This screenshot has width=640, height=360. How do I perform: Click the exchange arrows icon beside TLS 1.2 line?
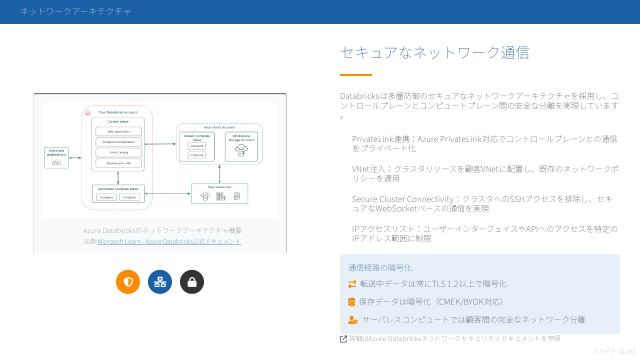(x=352, y=284)
